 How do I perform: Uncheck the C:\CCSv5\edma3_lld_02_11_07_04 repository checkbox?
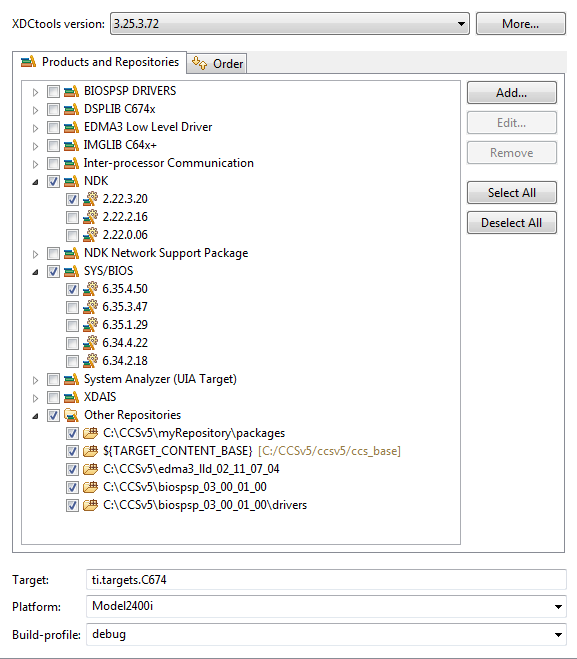(72, 469)
